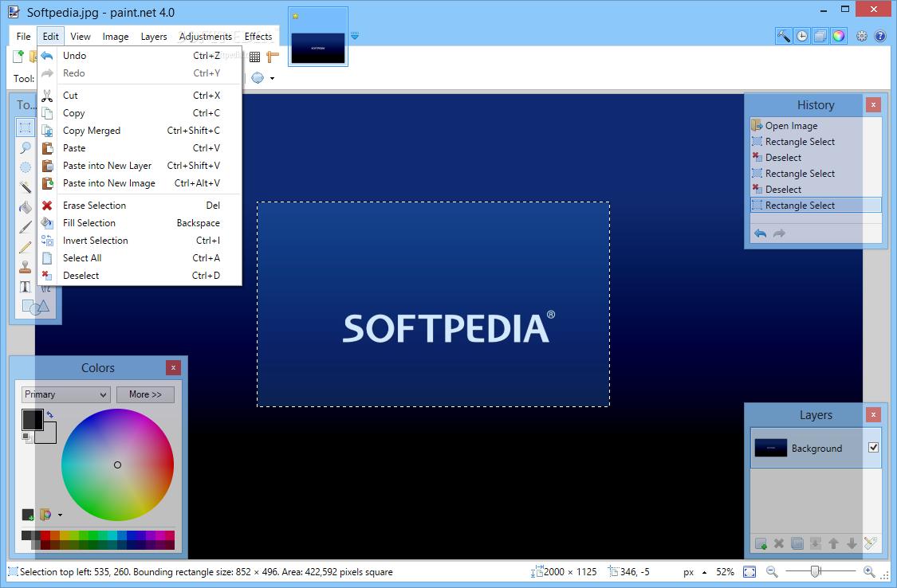Close the History panel
The width and height of the screenshot is (897, 588).
point(873,104)
